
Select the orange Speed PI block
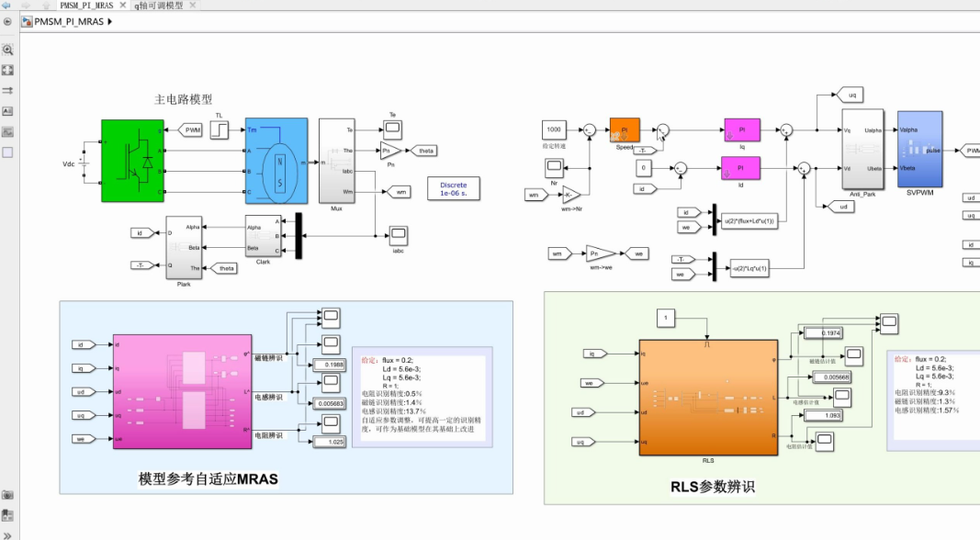coord(624,131)
